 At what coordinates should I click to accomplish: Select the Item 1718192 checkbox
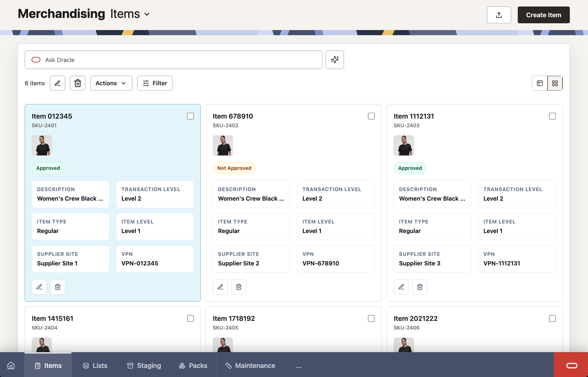(x=371, y=318)
